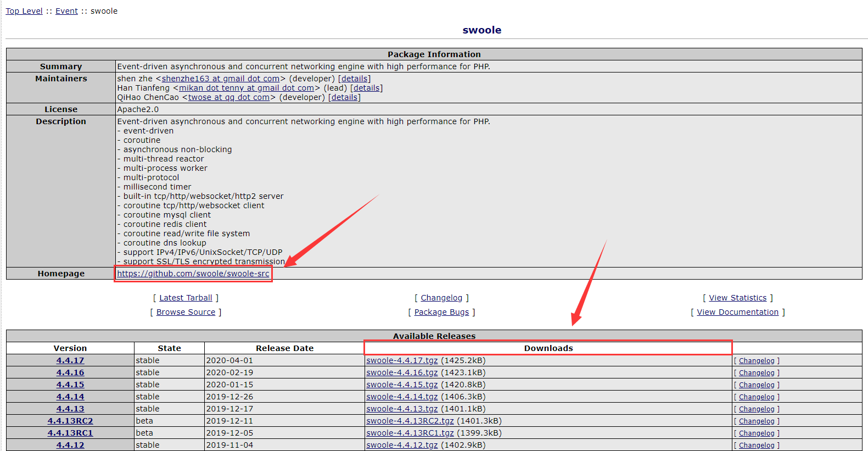Click the swoole page title heading

click(482, 30)
